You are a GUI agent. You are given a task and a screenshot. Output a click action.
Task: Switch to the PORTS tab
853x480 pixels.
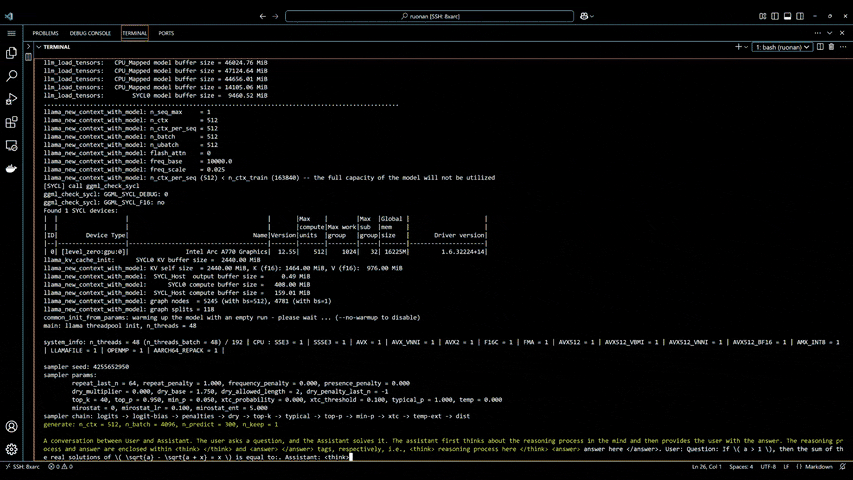click(166, 33)
